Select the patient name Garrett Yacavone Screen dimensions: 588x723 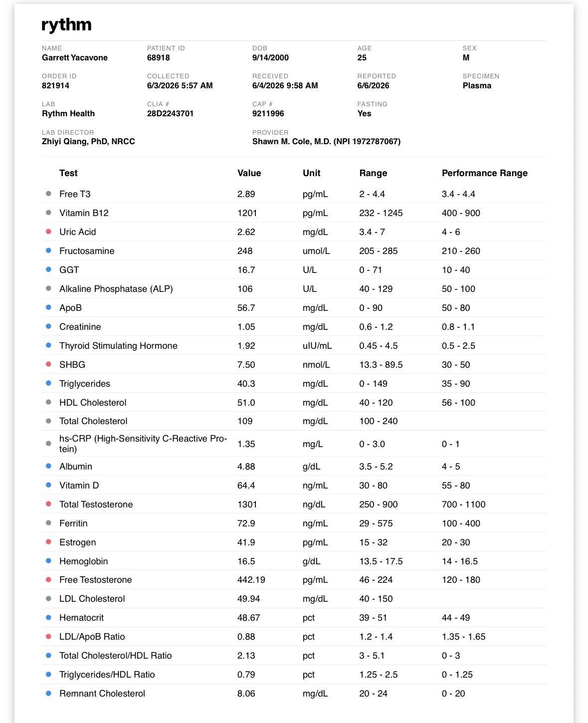[75, 57]
